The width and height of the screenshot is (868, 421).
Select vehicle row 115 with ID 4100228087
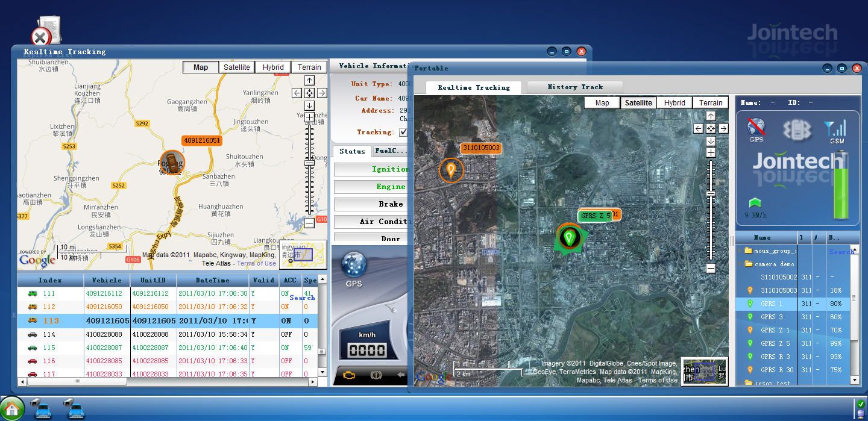pyautogui.click(x=168, y=348)
